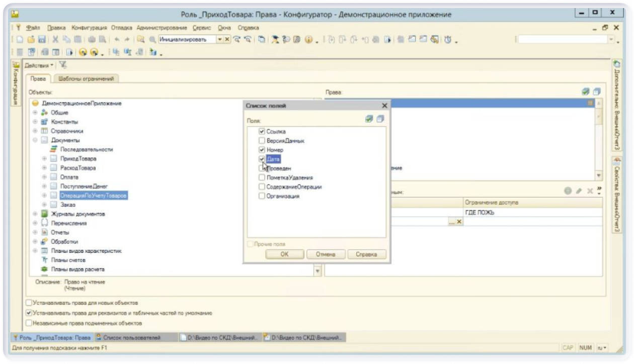Screen dimensions: 635x364
Task: Switch to Шаблоны ограничений tab
Action: [86, 78]
